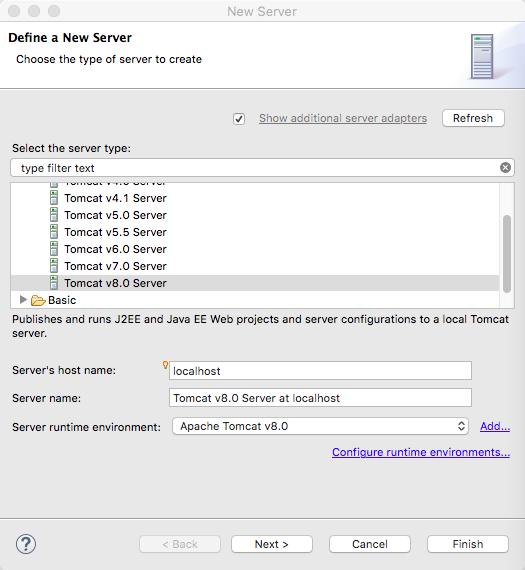Click the Refresh button
525x570 pixels.
pos(473,118)
